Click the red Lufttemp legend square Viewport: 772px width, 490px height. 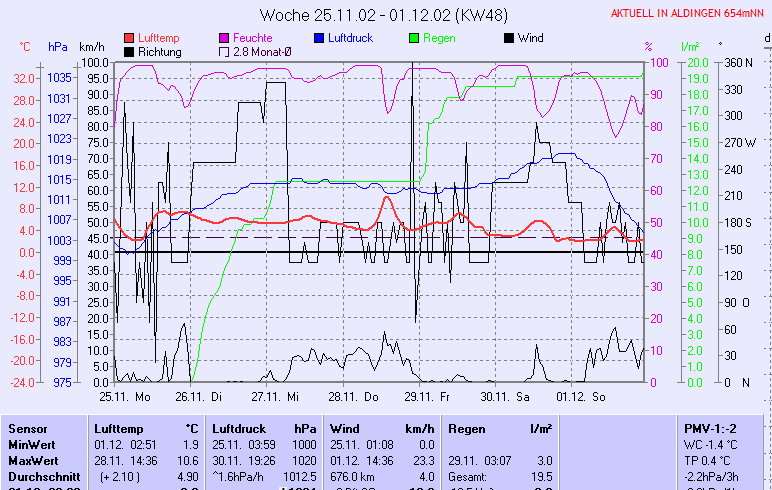click(129, 38)
